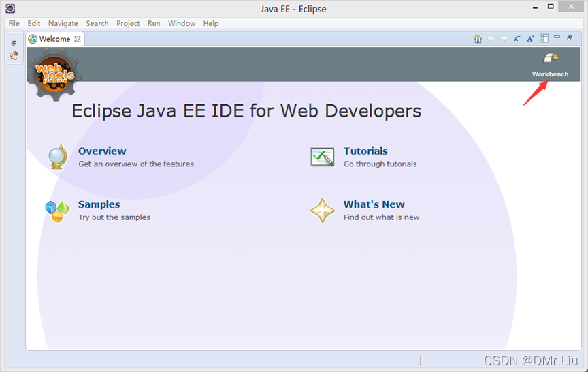Click 'Get an overview of the features' text

tap(136, 164)
